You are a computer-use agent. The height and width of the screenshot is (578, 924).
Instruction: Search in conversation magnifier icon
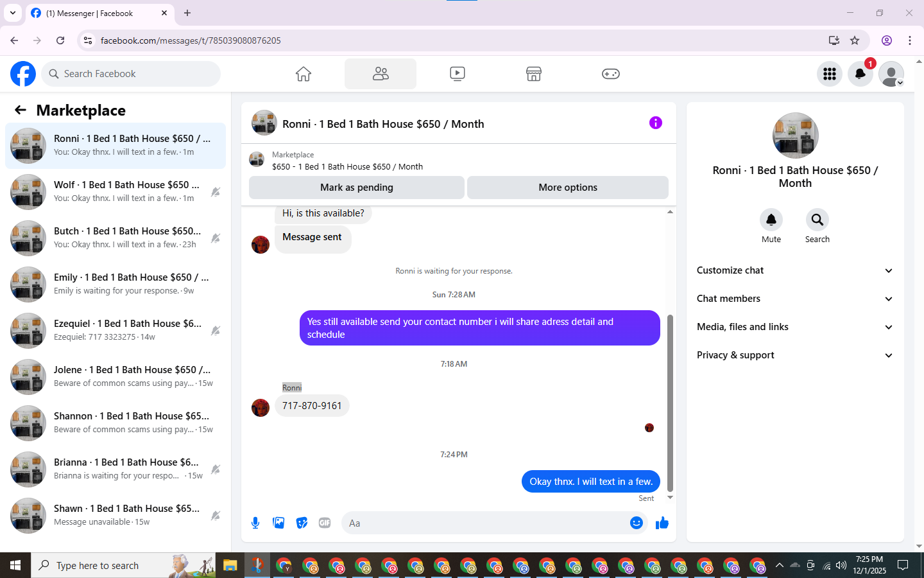pyautogui.click(x=817, y=220)
